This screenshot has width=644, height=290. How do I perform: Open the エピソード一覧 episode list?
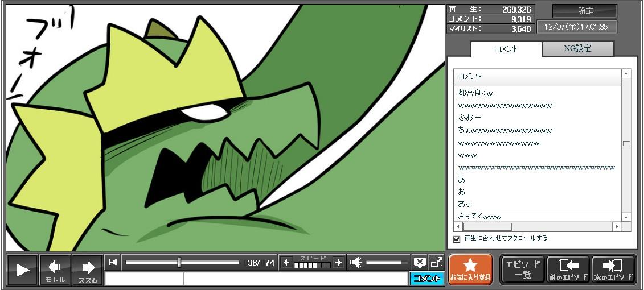(522, 270)
